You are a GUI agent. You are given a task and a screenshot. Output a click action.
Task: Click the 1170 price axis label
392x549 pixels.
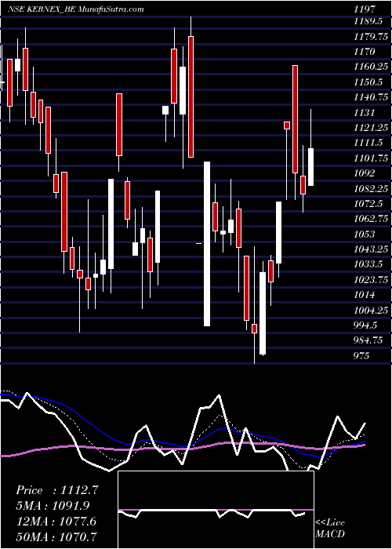tap(365, 53)
